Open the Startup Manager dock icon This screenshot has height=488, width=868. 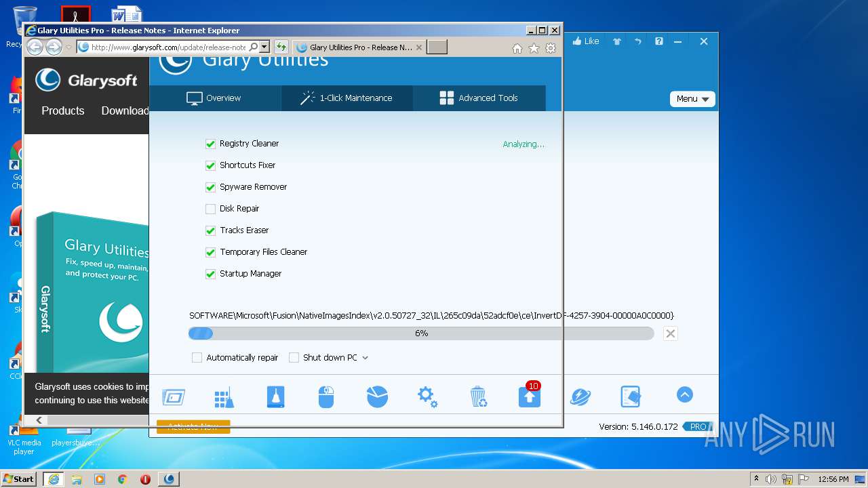[x=174, y=397]
